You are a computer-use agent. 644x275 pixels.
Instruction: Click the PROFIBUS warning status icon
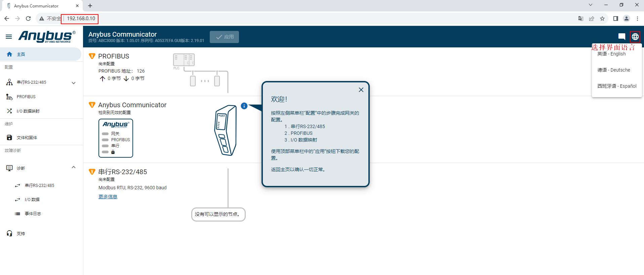click(92, 56)
